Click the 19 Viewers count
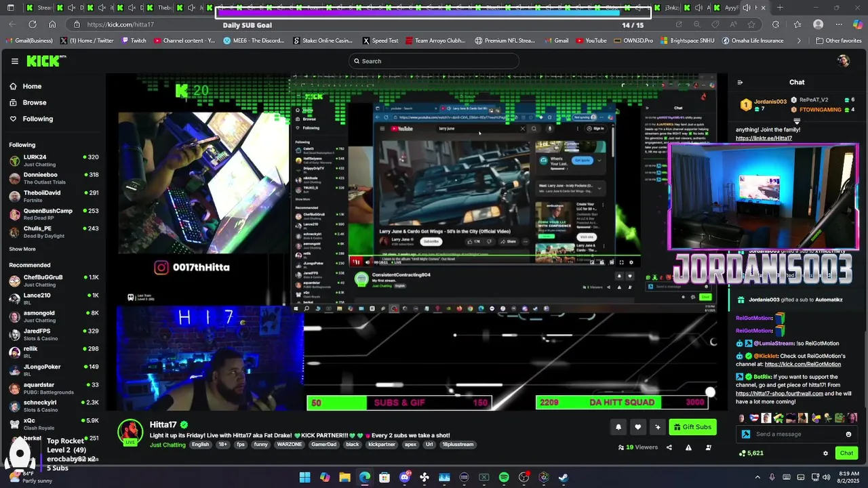 (x=638, y=447)
